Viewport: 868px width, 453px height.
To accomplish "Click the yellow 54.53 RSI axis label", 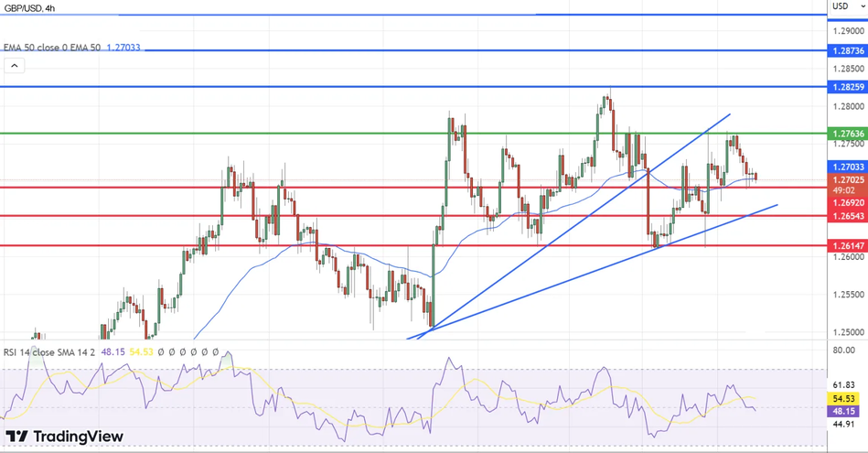I will point(843,399).
